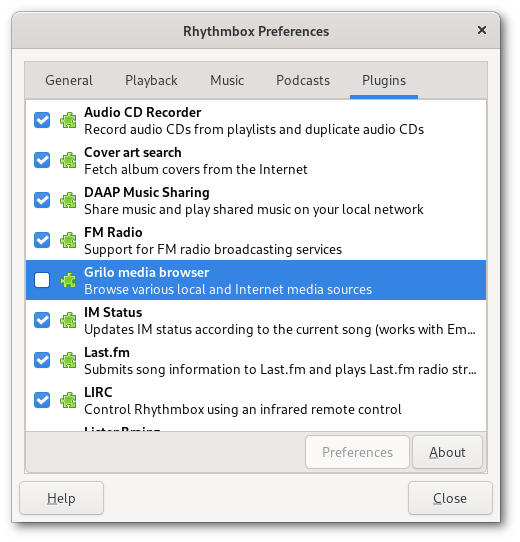Click the Grilo media browser plugin icon
The height and width of the screenshot is (542, 520).
68,280
